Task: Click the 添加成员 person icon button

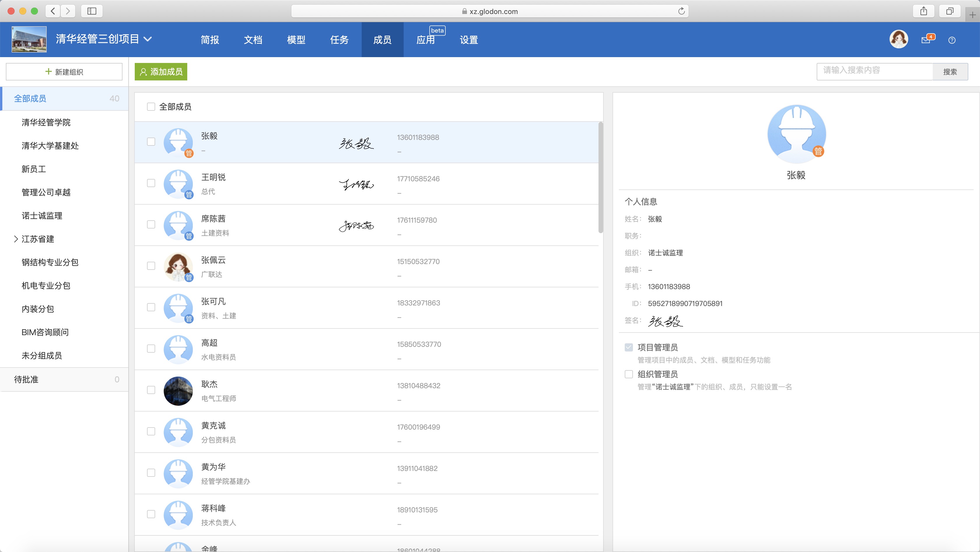Action: (x=144, y=71)
